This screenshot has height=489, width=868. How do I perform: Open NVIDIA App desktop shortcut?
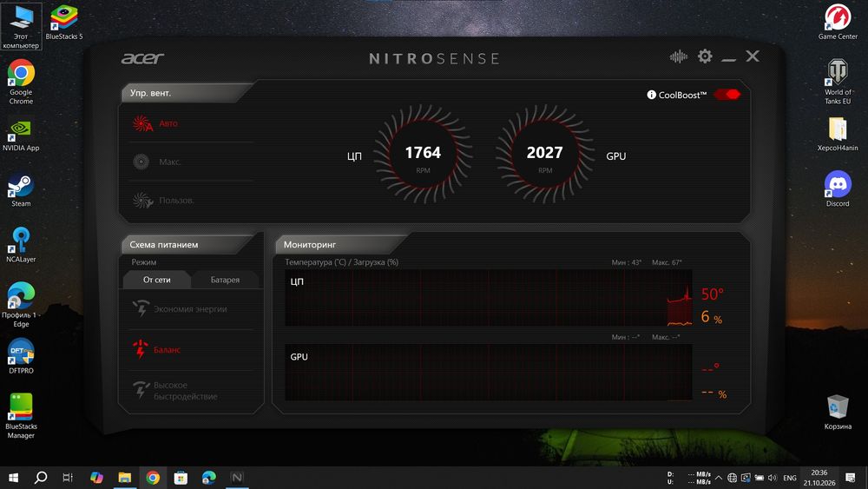(21, 135)
